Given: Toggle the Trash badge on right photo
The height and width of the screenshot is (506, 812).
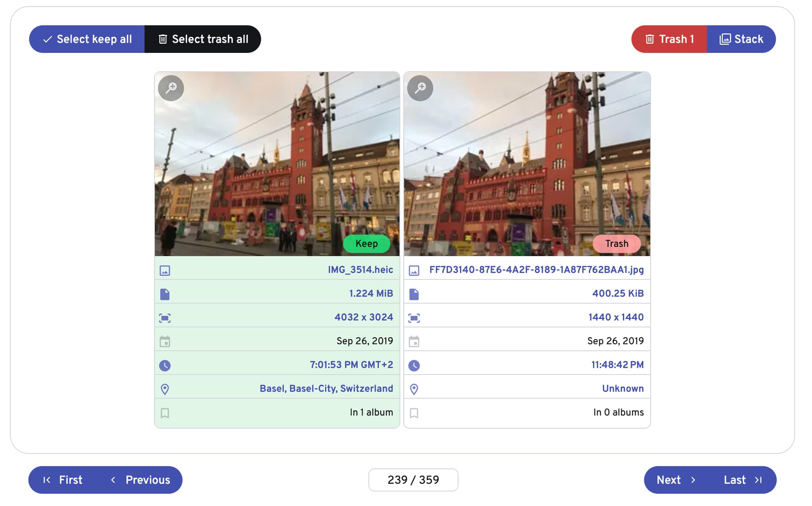Looking at the screenshot, I should [x=616, y=243].
